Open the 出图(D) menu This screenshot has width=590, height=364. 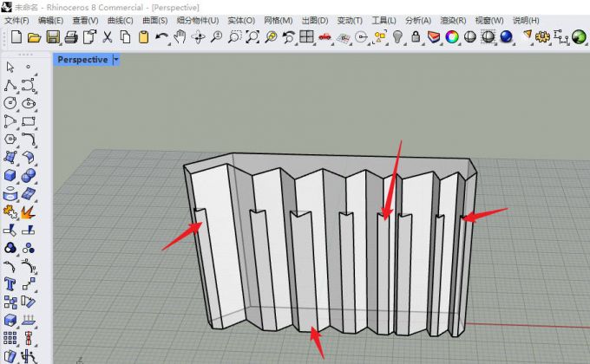(315, 20)
